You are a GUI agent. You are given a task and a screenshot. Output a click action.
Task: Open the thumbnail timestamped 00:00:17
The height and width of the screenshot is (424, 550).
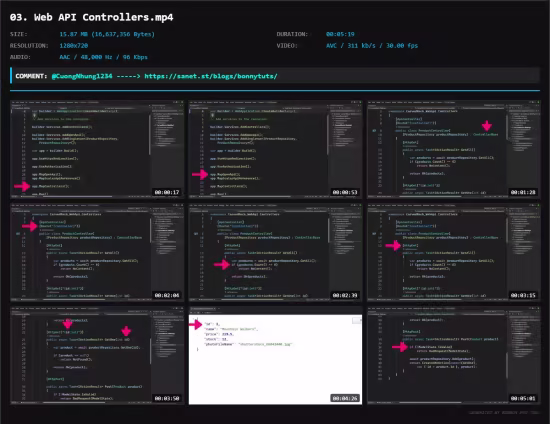pyautogui.click(x=97, y=149)
